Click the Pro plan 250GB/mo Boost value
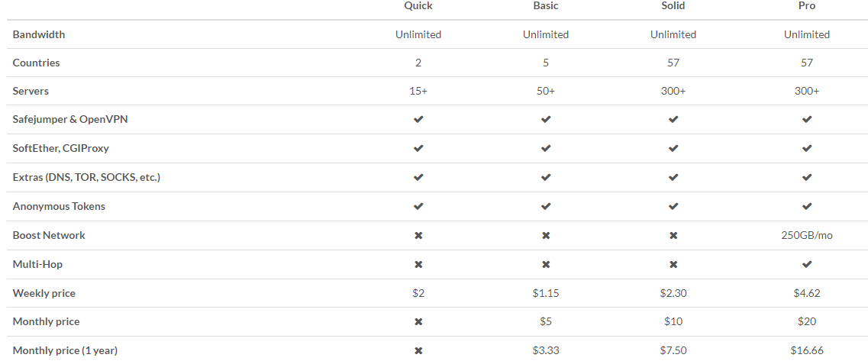This screenshot has height=361, width=868. coord(807,235)
